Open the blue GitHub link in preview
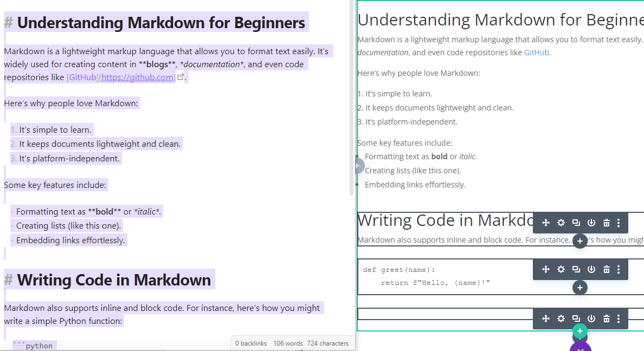644x351 pixels. coord(536,53)
